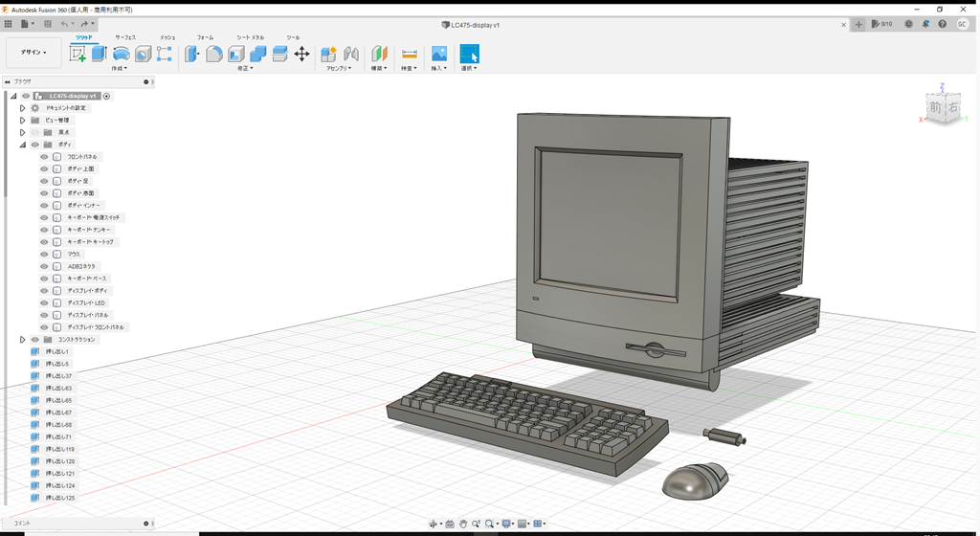Open the Insert image tool
The width and height of the screenshot is (980, 536).
click(x=439, y=54)
